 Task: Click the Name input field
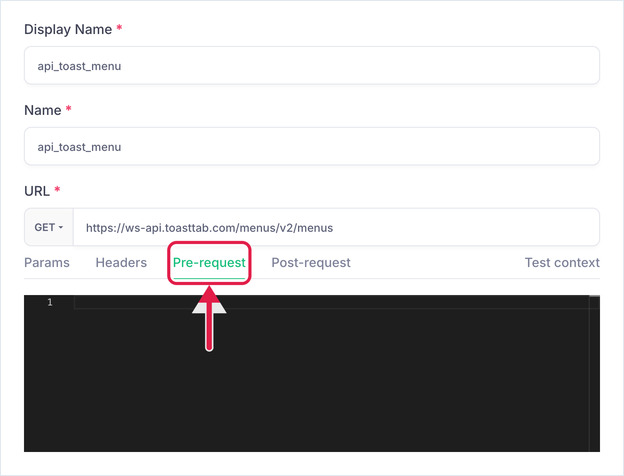tap(312, 146)
